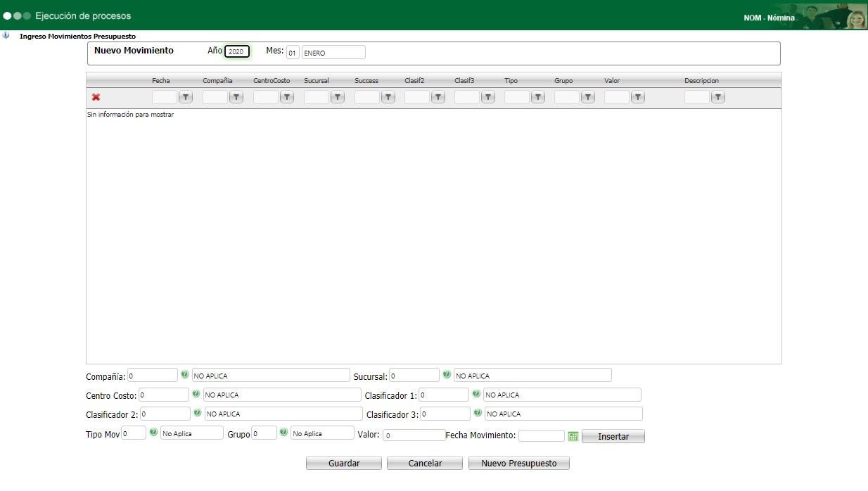Click the Cancelar button
Viewport: 868px width, 491px height.
tap(426, 464)
